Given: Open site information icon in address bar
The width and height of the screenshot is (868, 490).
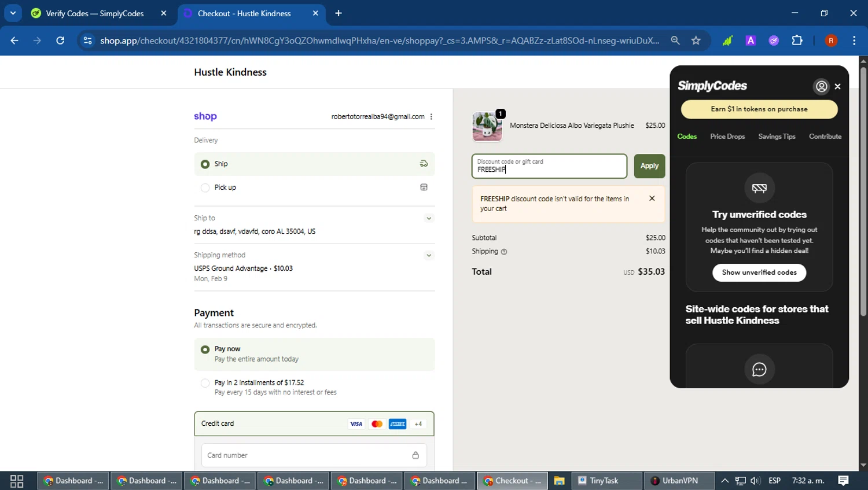Looking at the screenshot, I should point(87,40).
